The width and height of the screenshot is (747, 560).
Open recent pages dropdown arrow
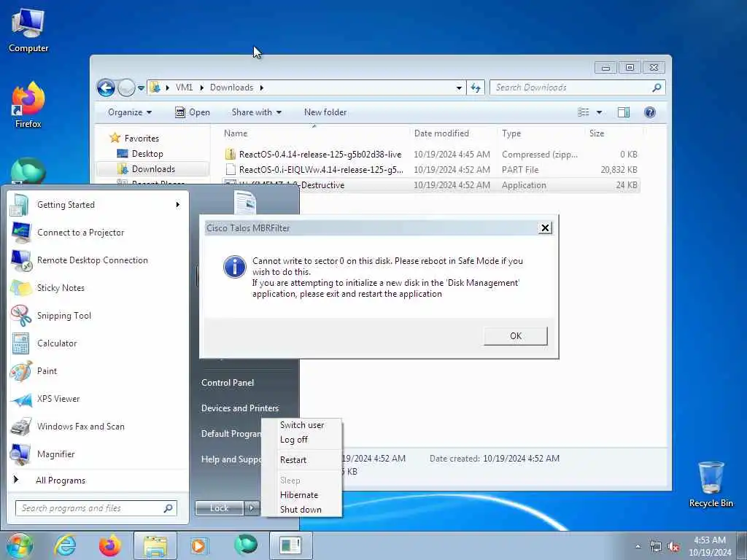coord(141,88)
